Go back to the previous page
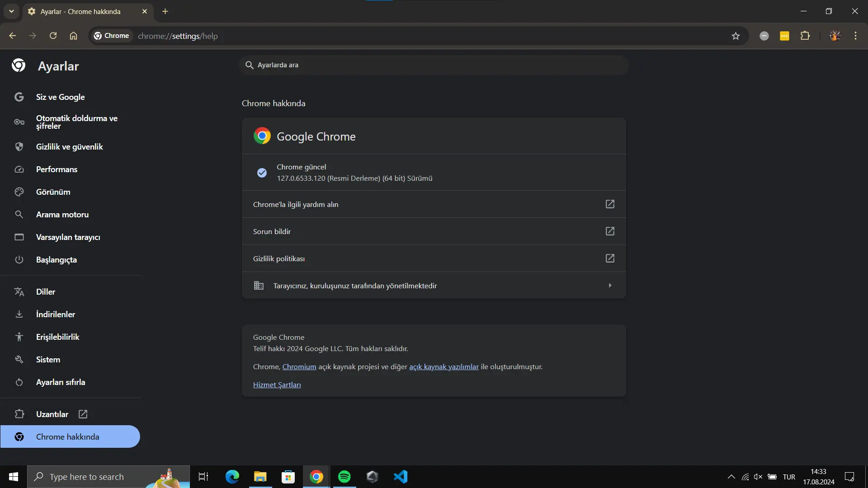The height and width of the screenshot is (488, 868). point(12,36)
